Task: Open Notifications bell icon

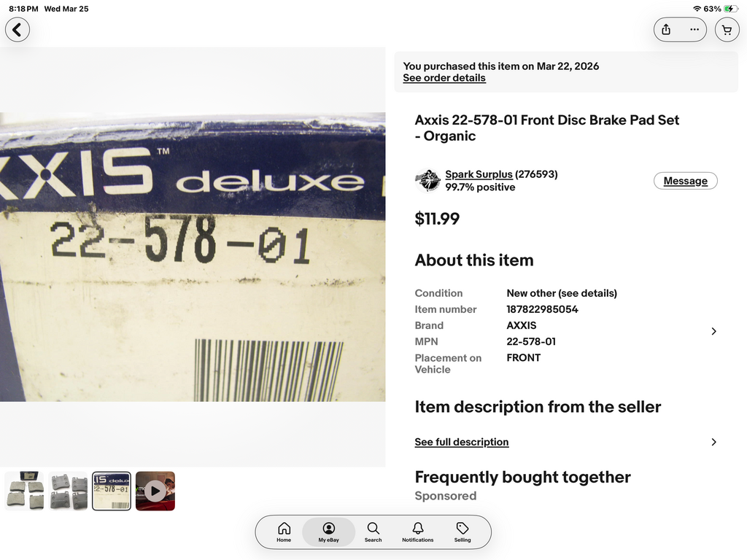Action: coord(418,532)
